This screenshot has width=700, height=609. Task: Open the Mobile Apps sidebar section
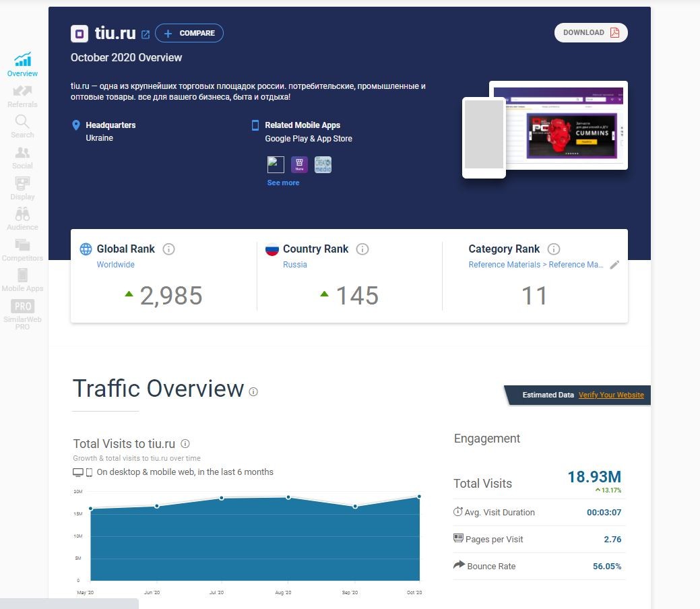coord(22,280)
